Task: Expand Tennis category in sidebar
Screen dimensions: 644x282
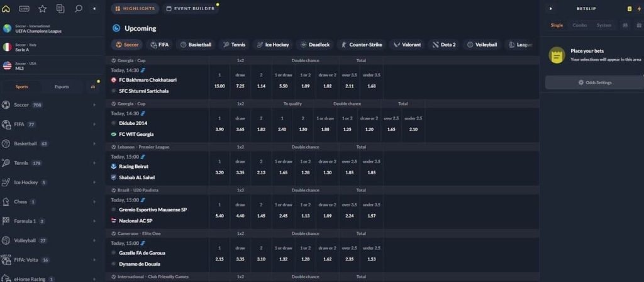Action: tap(94, 163)
